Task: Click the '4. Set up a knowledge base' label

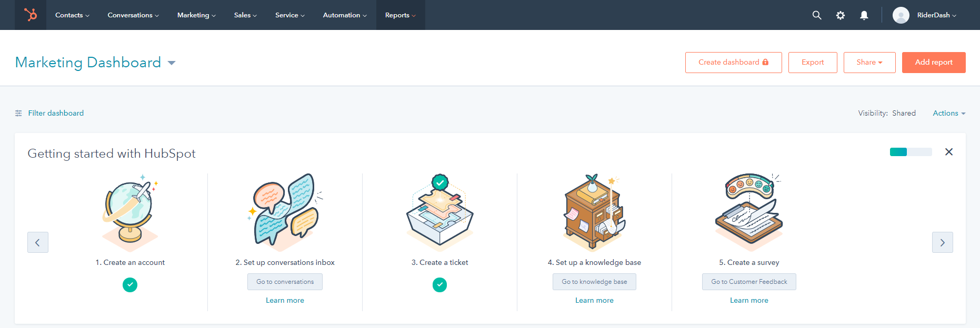Action: pos(594,262)
